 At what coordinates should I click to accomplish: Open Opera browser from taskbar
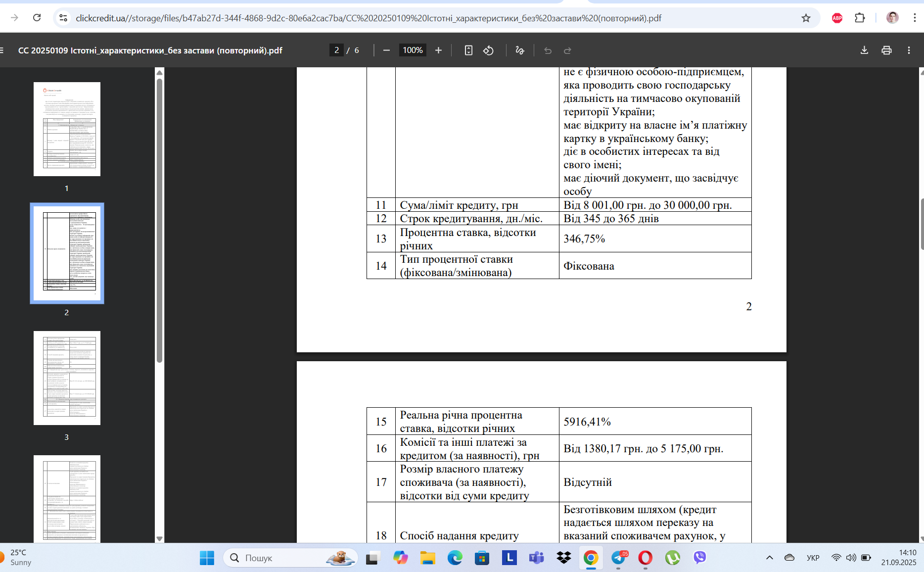[x=645, y=558]
